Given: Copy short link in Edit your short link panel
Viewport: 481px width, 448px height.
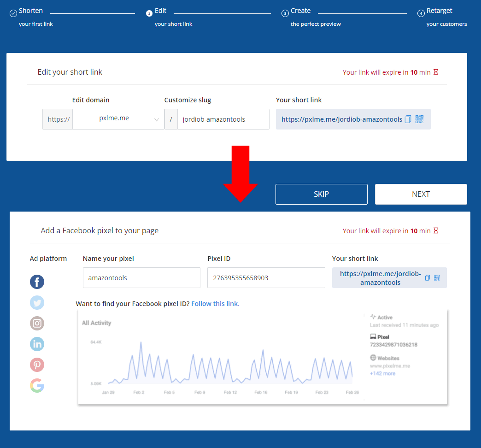Looking at the screenshot, I should coord(408,119).
